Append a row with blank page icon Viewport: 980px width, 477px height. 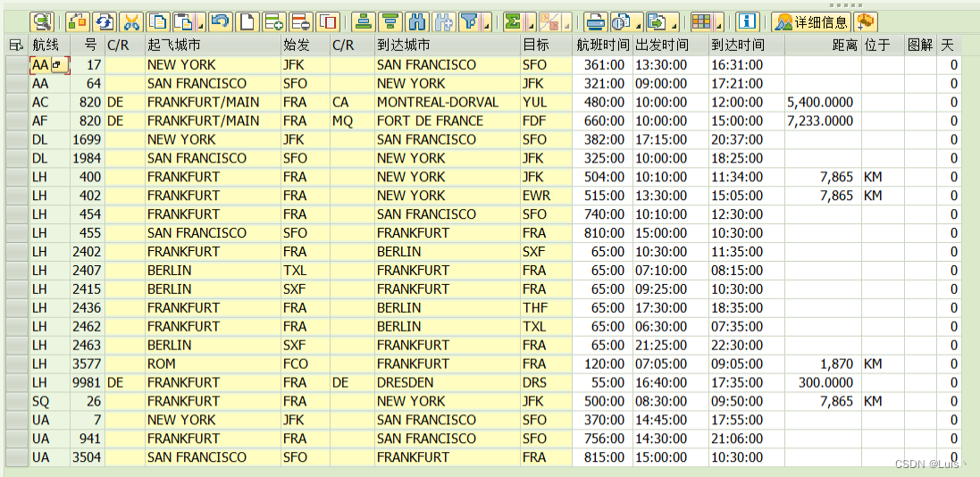click(x=247, y=21)
